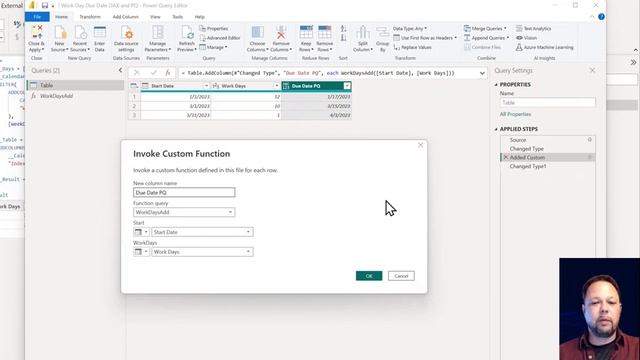Open the File tab
640x360 pixels.
pos(37,17)
